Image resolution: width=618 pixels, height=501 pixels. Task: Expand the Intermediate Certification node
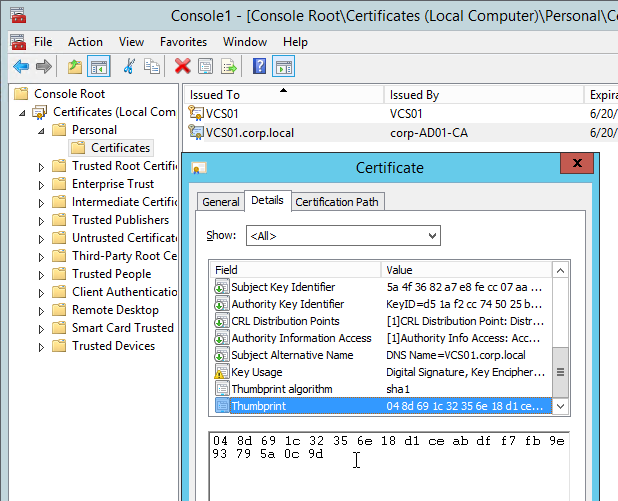pyautogui.click(x=41, y=203)
